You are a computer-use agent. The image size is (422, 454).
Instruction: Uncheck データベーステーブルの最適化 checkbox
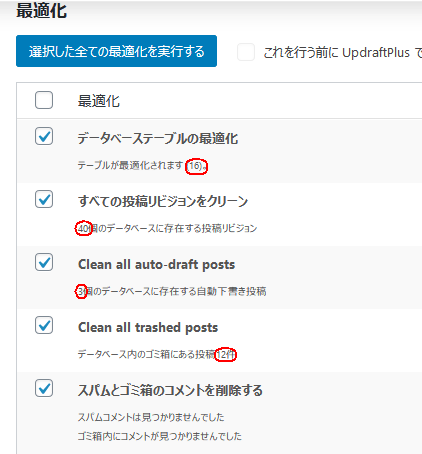(x=44, y=136)
